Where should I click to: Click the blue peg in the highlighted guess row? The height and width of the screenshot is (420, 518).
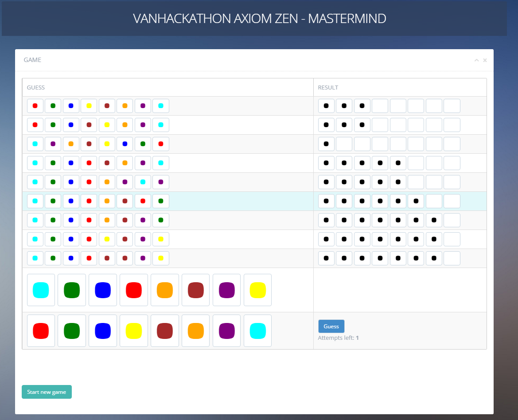click(x=71, y=201)
